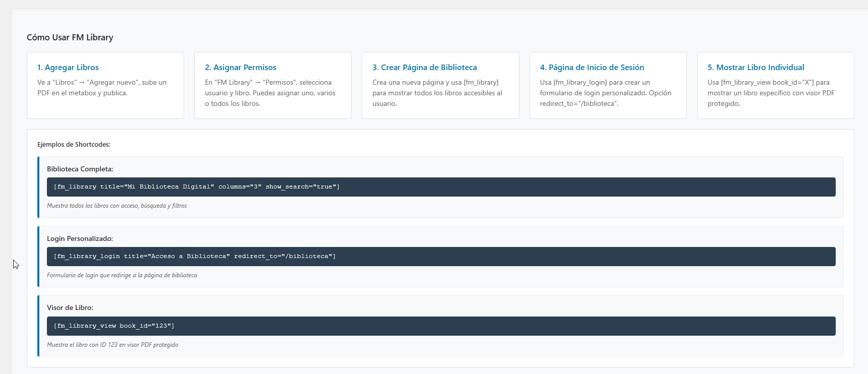This screenshot has height=374, width=868.
Task: Click the 'Cómo Usar FM Library' page title
Action: (x=70, y=37)
